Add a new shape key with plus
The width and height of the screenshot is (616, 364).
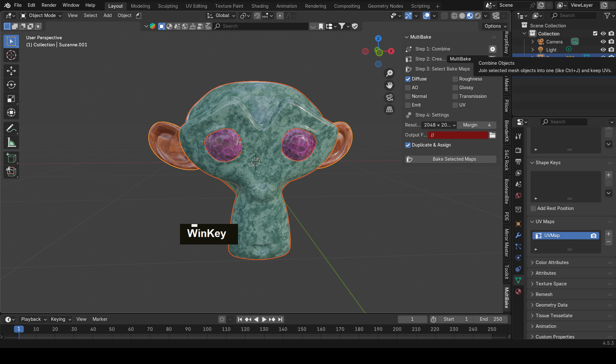(609, 175)
